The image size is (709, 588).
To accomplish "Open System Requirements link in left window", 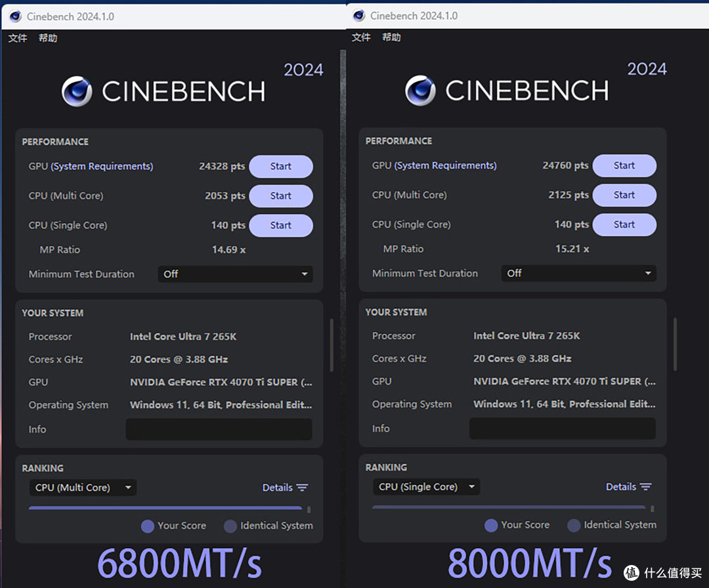I will click(x=102, y=166).
